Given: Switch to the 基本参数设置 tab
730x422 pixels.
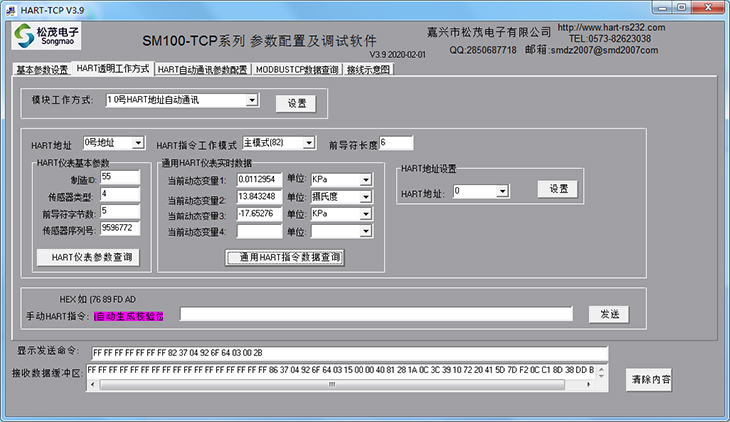Looking at the screenshot, I should [42, 70].
